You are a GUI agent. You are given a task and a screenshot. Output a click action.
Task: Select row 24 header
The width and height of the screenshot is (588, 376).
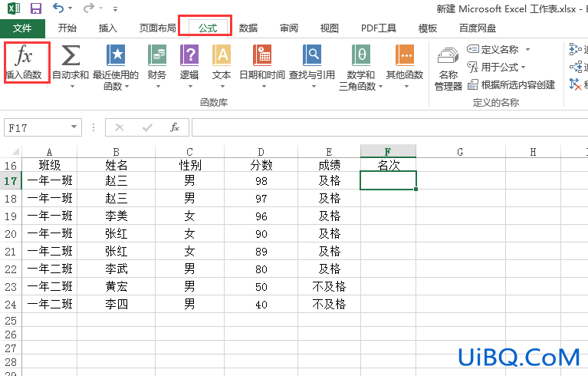(11, 305)
